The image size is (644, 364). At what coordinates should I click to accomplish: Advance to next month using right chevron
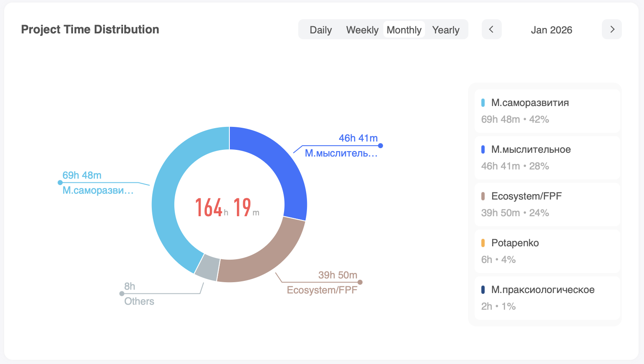click(x=612, y=29)
